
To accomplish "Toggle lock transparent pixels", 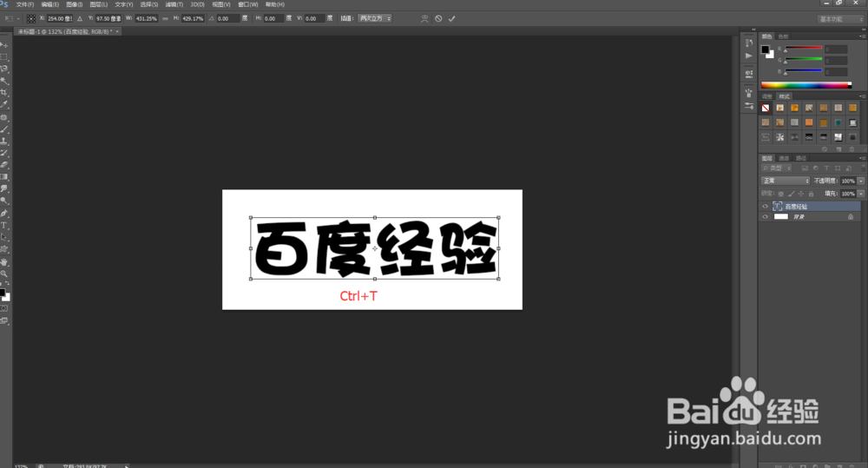I will pyautogui.click(x=781, y=194).
